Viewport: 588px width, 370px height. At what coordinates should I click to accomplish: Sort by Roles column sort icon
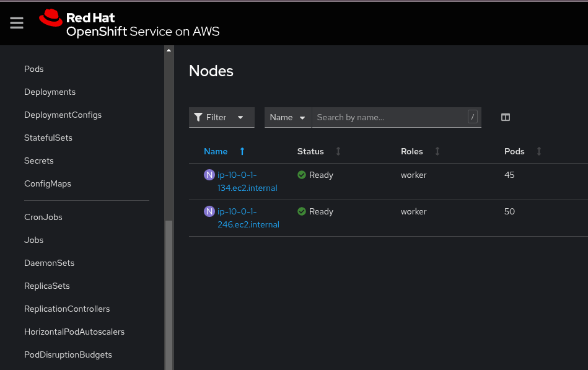coord(437,151)
